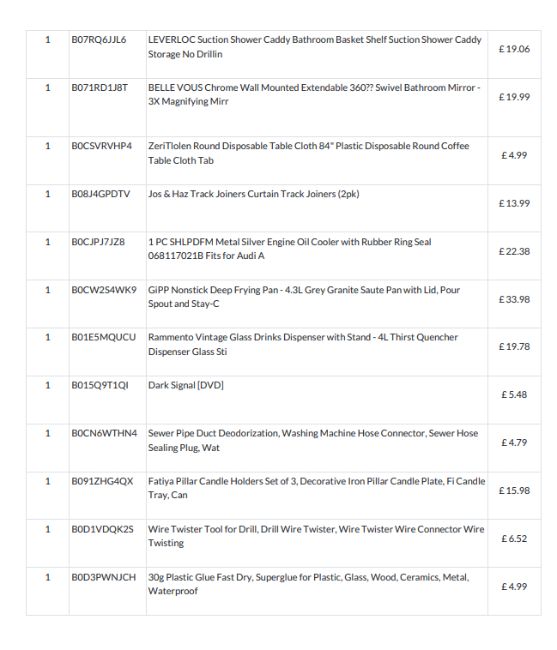Click ASIN code B0D3PWNJCH
The image size is (557, 650).
(104, 577)
